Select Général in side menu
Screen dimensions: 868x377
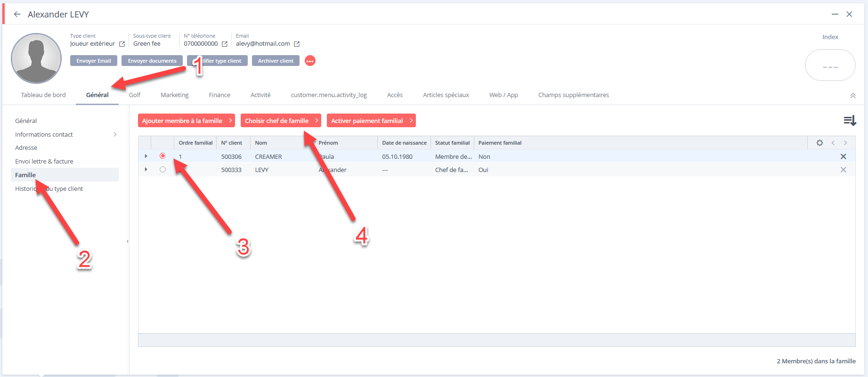click(26, 121)
